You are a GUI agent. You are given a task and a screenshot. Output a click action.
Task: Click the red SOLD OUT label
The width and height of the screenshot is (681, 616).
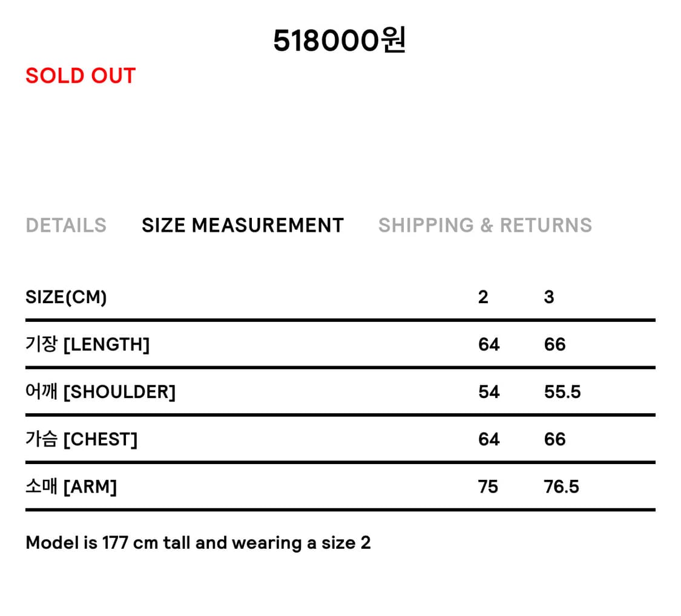coord(81,76)
